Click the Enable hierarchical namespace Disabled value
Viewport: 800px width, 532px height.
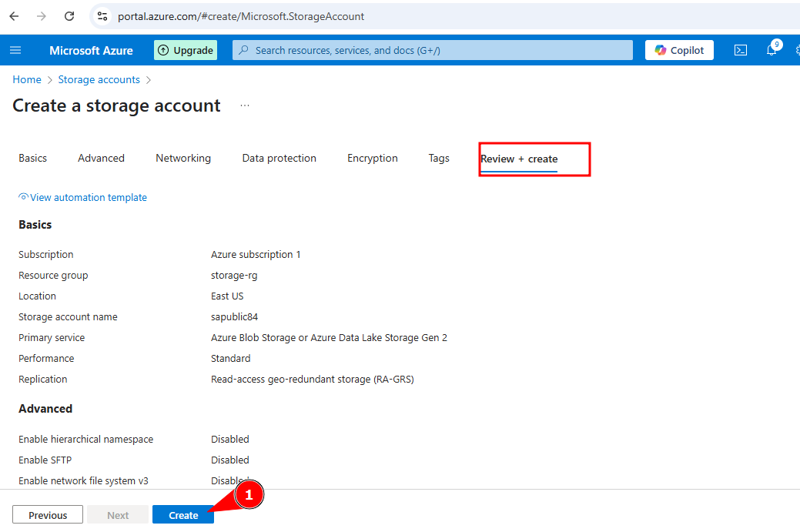230,439
